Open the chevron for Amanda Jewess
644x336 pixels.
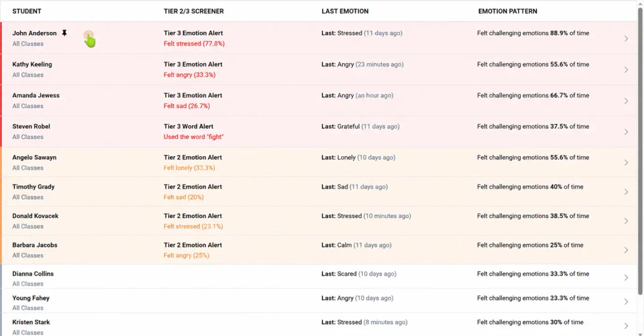(x=626, y=101)
